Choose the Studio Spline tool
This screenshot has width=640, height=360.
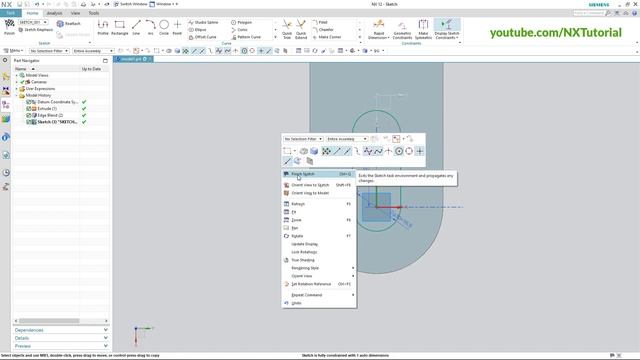click(x=203, y=22)
